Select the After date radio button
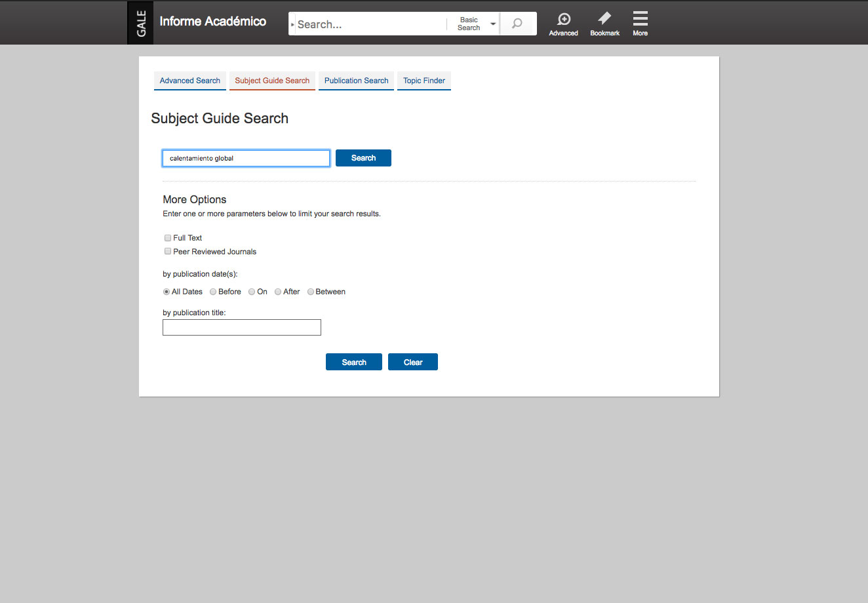This screenshot has height=603, width=868. coord(278,292)
